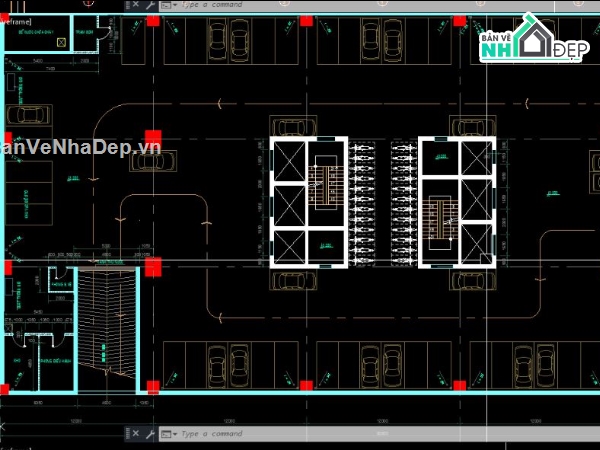Focus the bottom 'Type a command' input
This screenshot has width=600, height=450.
tap(215, 434)
